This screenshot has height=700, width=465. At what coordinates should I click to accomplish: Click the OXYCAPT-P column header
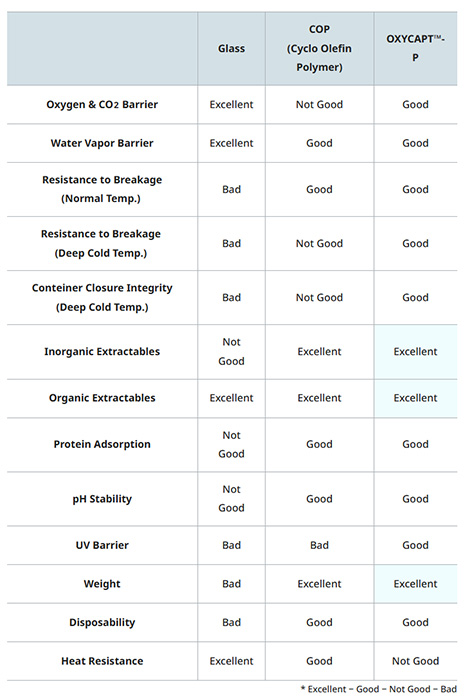coord(415,48)
